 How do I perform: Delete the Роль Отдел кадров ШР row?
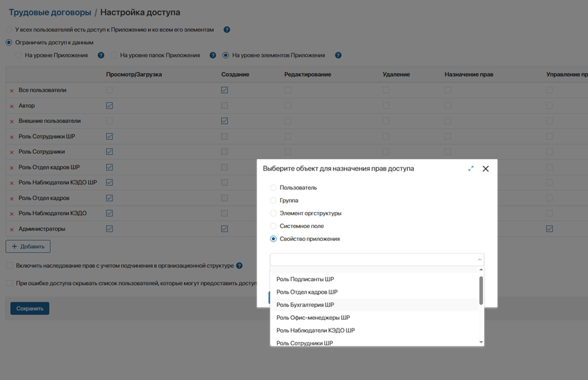pyautogui.click(x=11, y=168)
